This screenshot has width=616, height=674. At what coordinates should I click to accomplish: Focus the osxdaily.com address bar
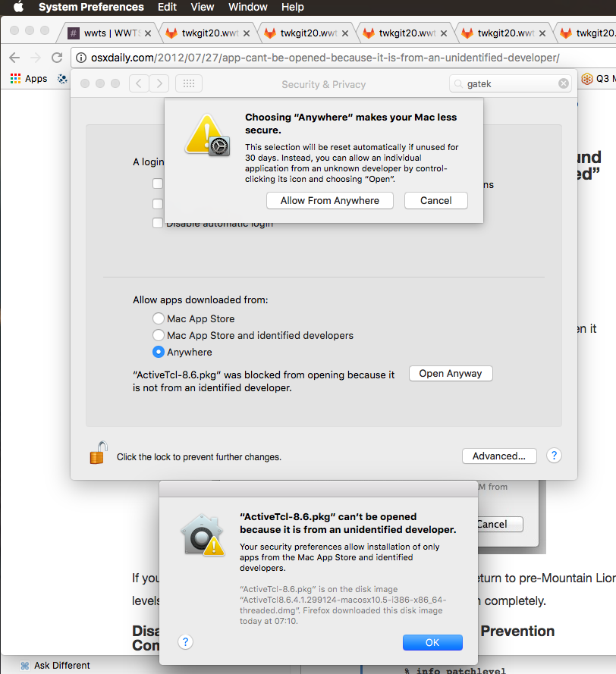pos(344,58)
